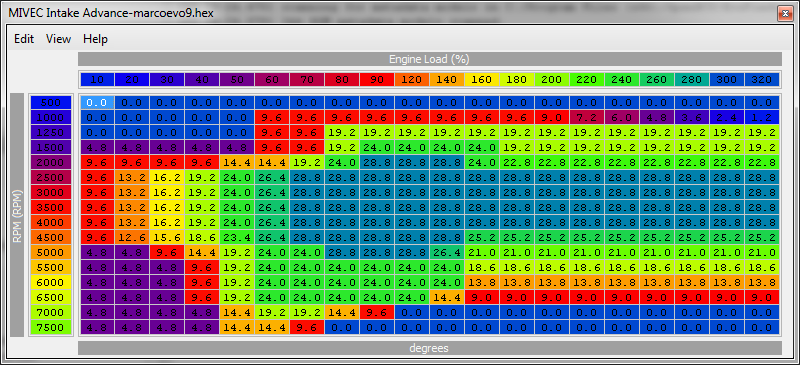The width and height of the screenshot is (802, 367).
Task: Open the Edit menu
Action: tap(24, 39)
